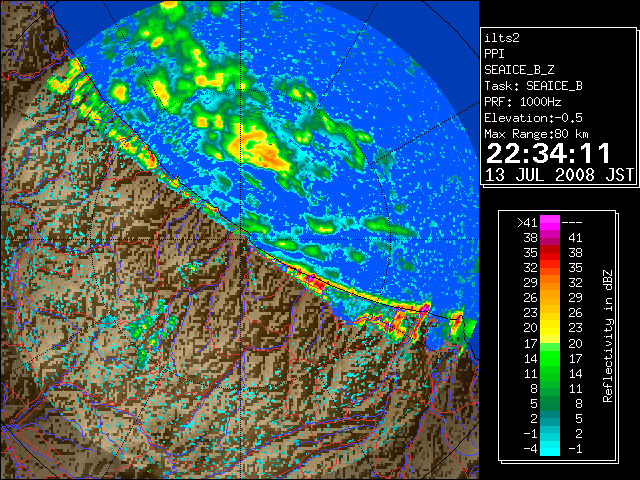This screenshot has width=640, height=480.
Task: Pick the cyan -4 to -1 dBZ swatch
Action: coord(550,448)
